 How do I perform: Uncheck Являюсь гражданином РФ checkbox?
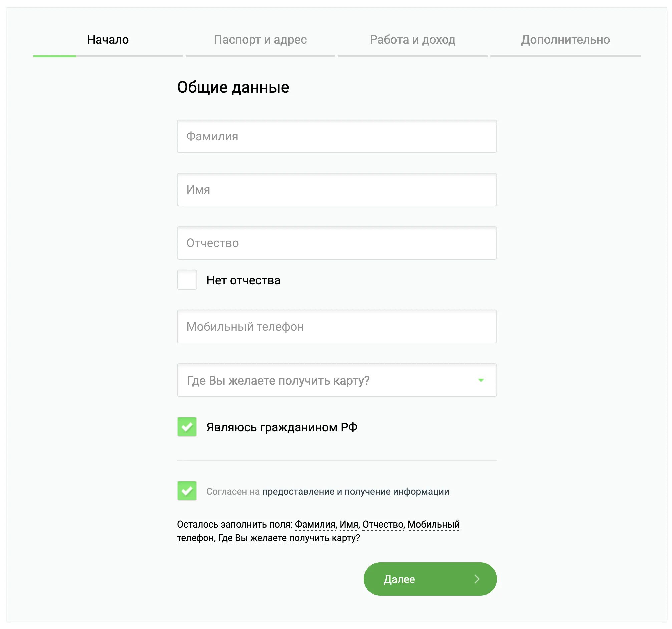[x=187, y=427]
